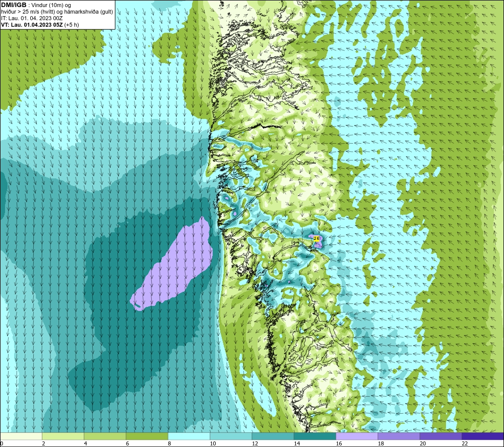Click the '4' label on the wind scale

(86, 443)
